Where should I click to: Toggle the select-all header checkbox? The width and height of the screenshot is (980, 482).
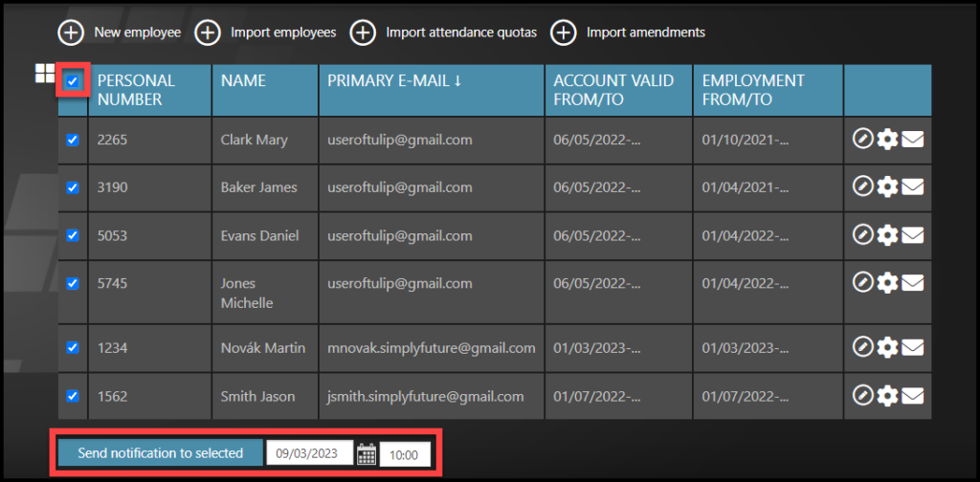click(73, 81)
